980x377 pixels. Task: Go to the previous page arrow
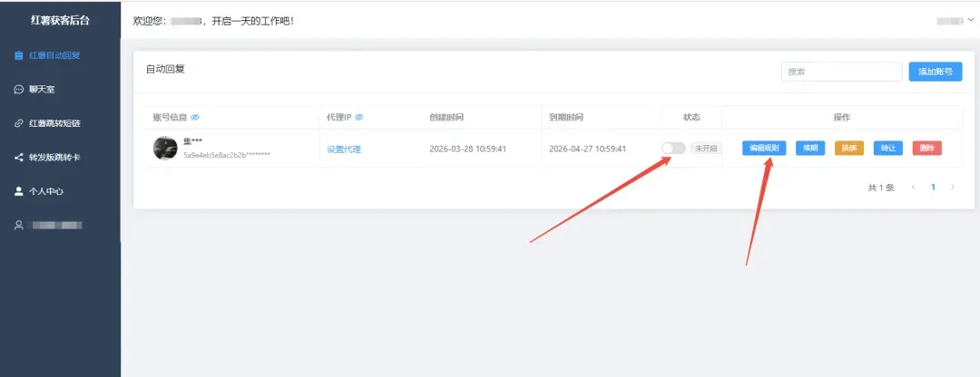tap(913, 187)
